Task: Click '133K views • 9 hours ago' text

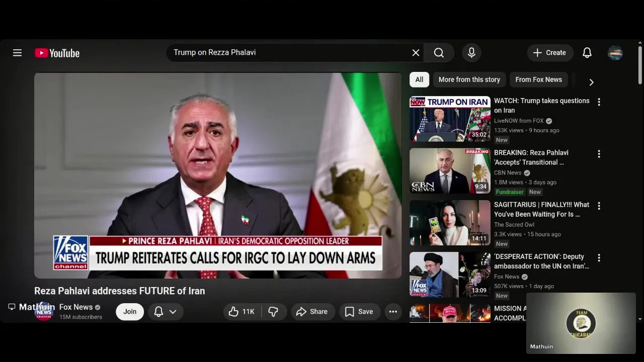Action: tap(527, 130)
